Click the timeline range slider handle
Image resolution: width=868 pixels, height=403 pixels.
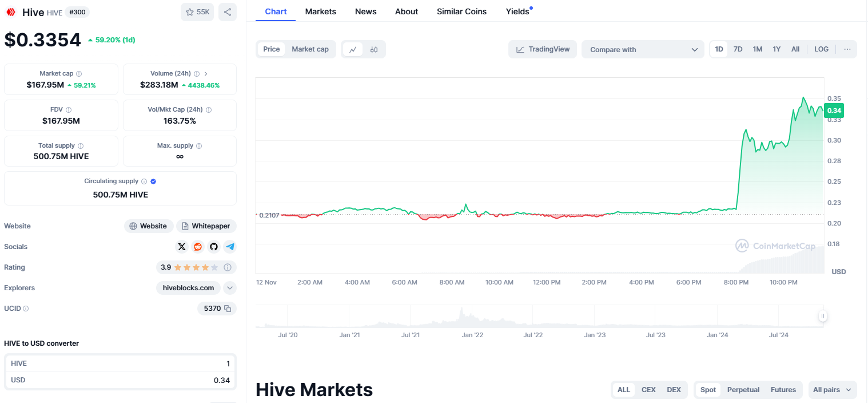click(822, 316)
